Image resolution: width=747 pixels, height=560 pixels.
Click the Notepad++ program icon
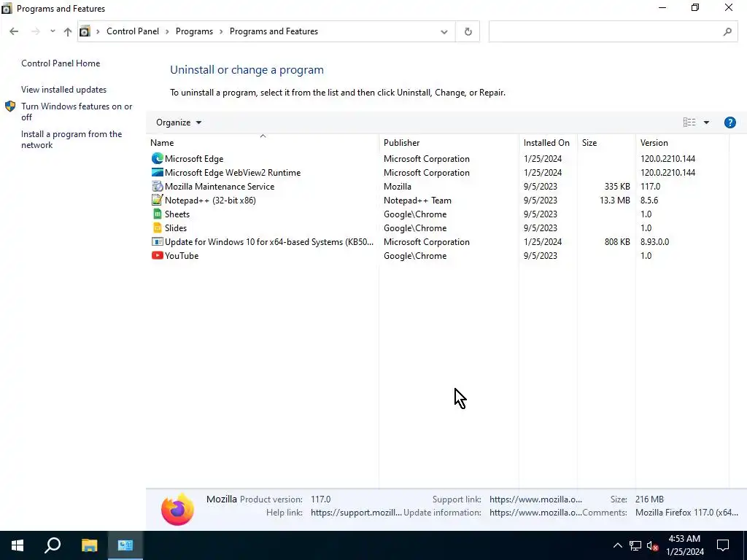coord(158,200)
